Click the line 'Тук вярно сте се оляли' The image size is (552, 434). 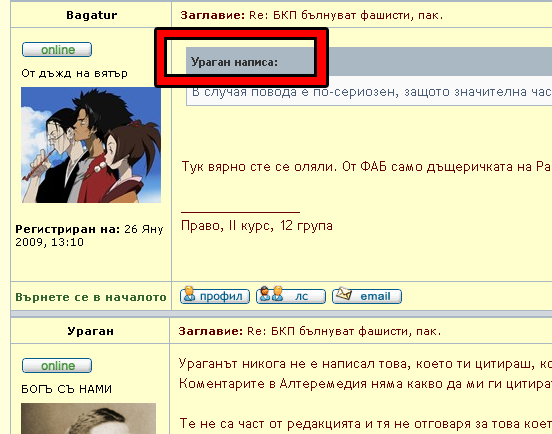[x=257, y=166]
